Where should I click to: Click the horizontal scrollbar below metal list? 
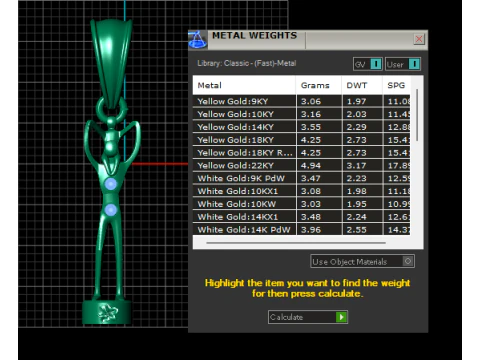296,243
